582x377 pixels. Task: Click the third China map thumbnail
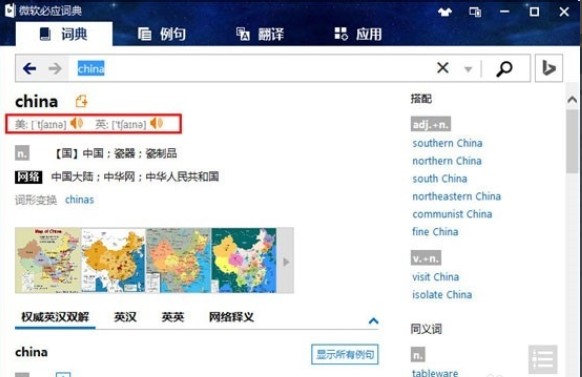(x=179, y=260)
